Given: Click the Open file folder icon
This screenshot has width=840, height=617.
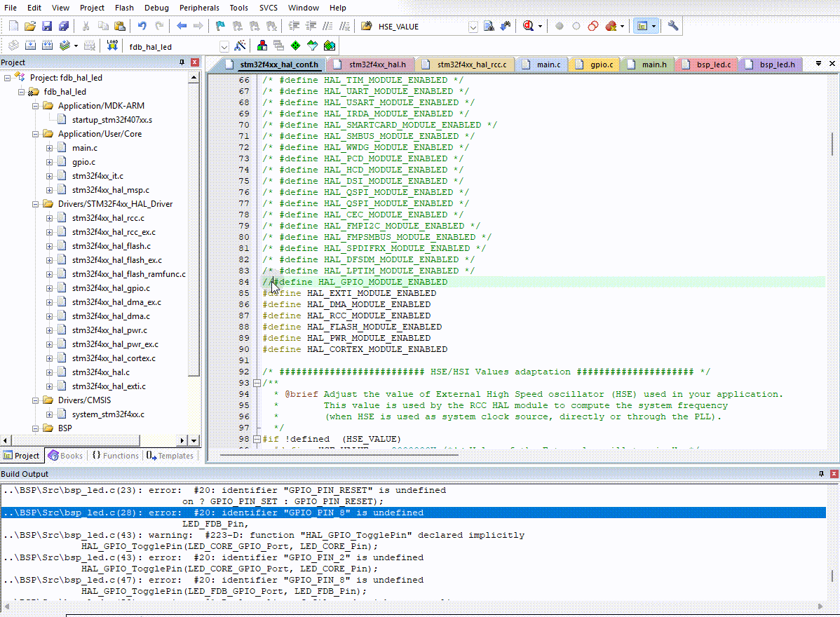Looking at the screenshot, I should pyautogui.click(x=30, y=26).
